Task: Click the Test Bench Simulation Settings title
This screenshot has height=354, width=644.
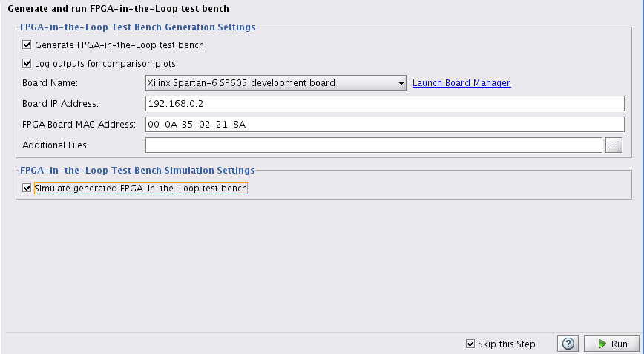Action: pyautogui.click(x=137, y=171)
